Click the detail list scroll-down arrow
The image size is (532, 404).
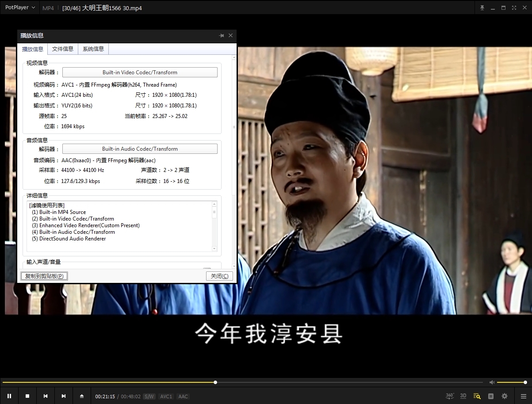pos(214,249)
